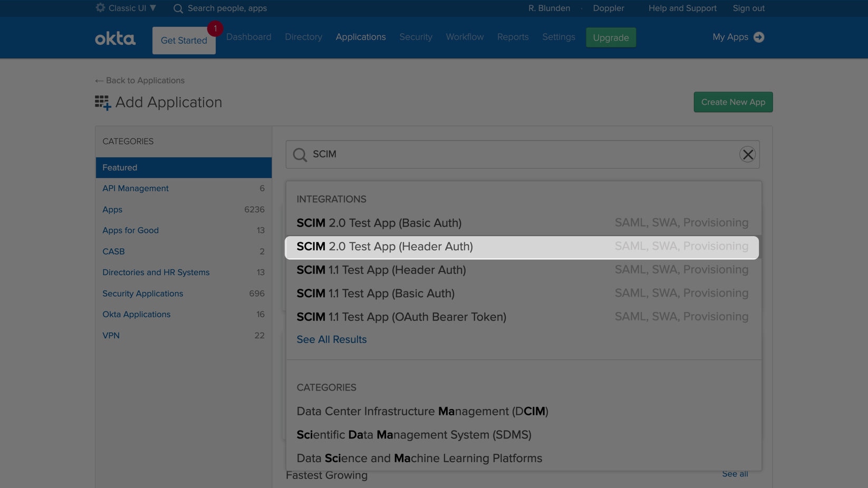The image size is (868, 488).
Task: Choose SCIM 2.0 Test App (Header Auth)
Action: 522,247
